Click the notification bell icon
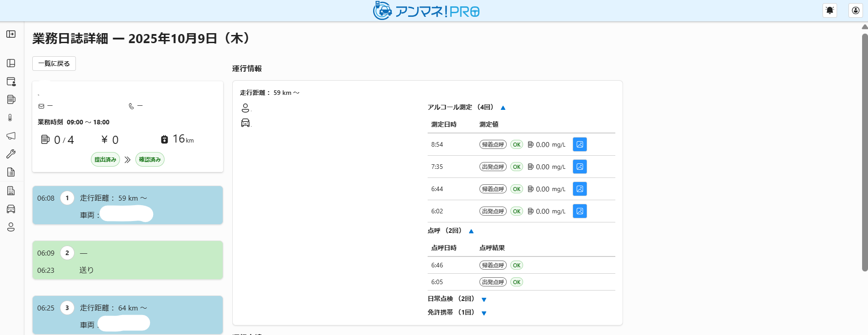868x335 pixels. 830,10
